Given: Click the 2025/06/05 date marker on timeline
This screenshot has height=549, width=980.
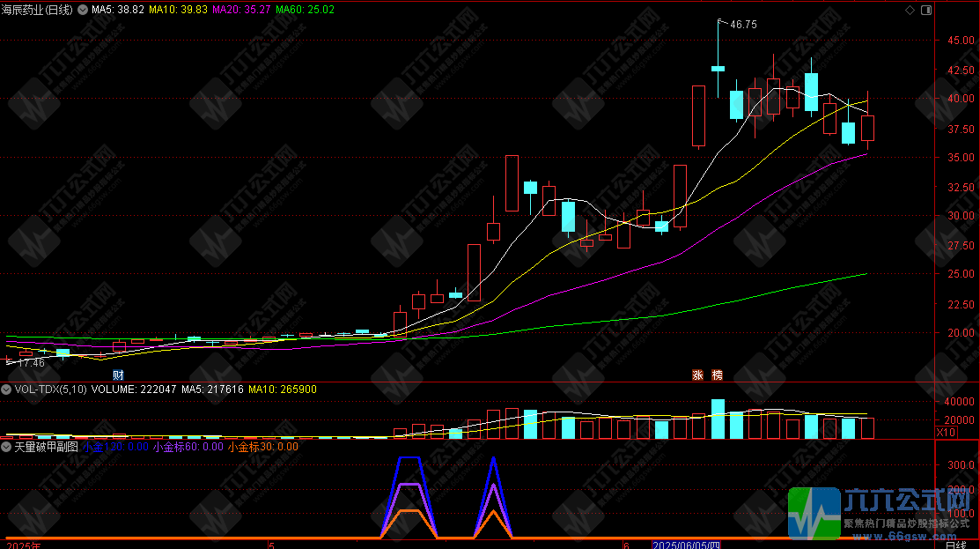Looking at the screenshot, I should pos(686,545).
